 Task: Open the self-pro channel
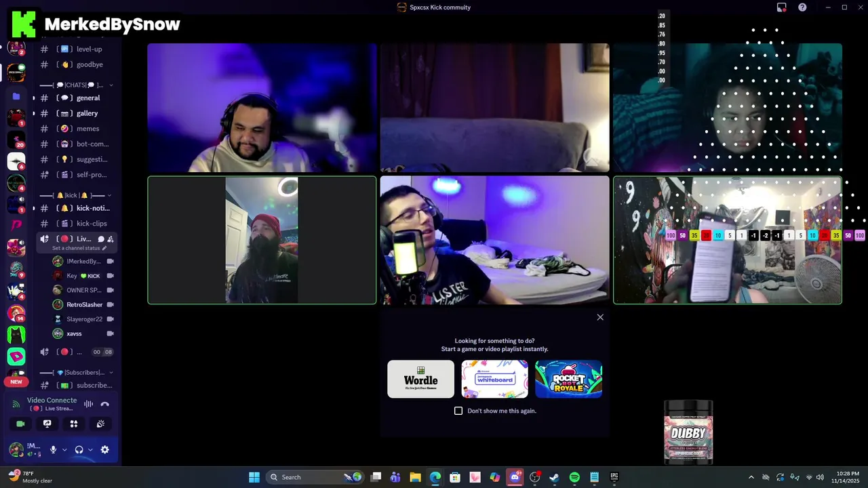click(76, 174)
